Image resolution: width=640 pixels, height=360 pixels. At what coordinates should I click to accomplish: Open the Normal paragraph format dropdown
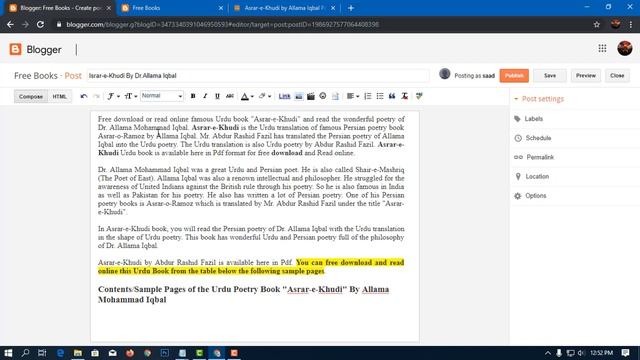(x=162, y=96)
